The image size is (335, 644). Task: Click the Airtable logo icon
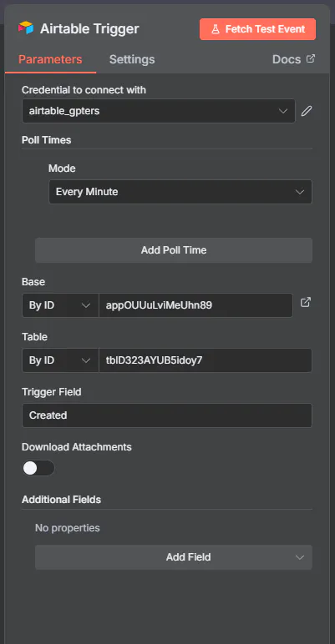point(26,28)
